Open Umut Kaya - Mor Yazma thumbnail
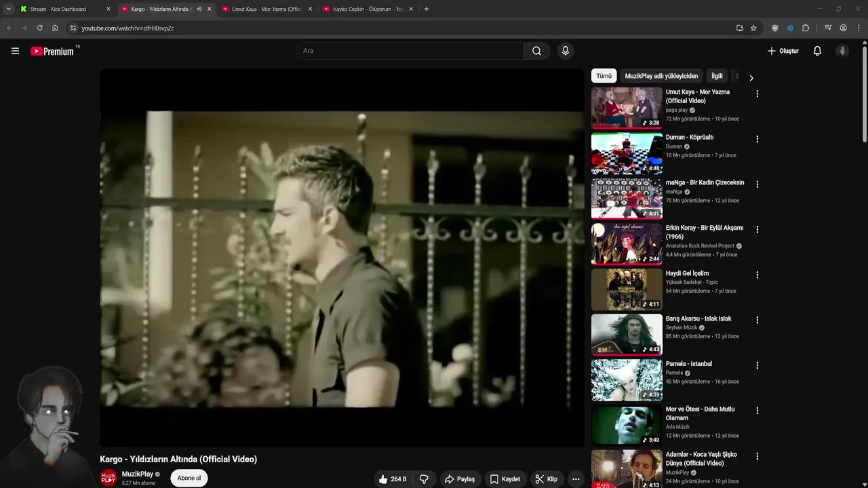The width and height of the screenshot is (868, 488). pyautogui.click(x=627, y=108)
